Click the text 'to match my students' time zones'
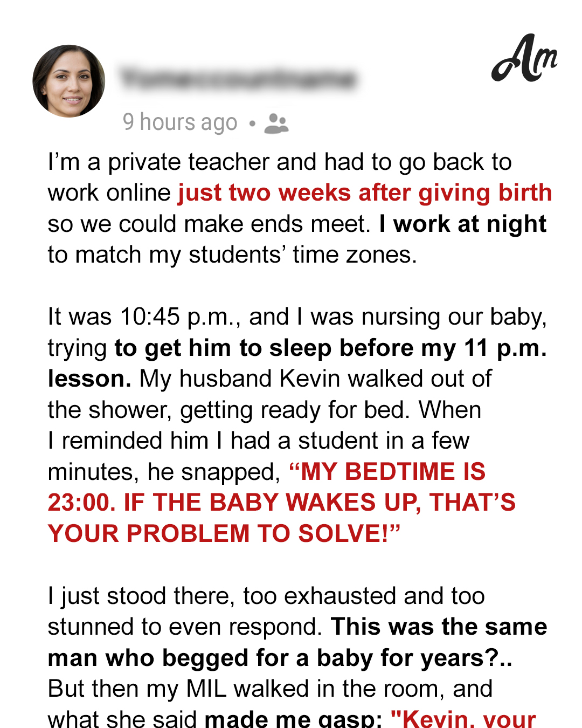Screen dimensions: 582x728 [x=232, y=255]
